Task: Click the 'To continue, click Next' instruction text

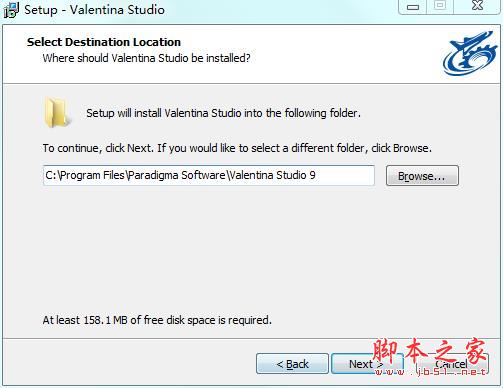Action: (237, 148)
